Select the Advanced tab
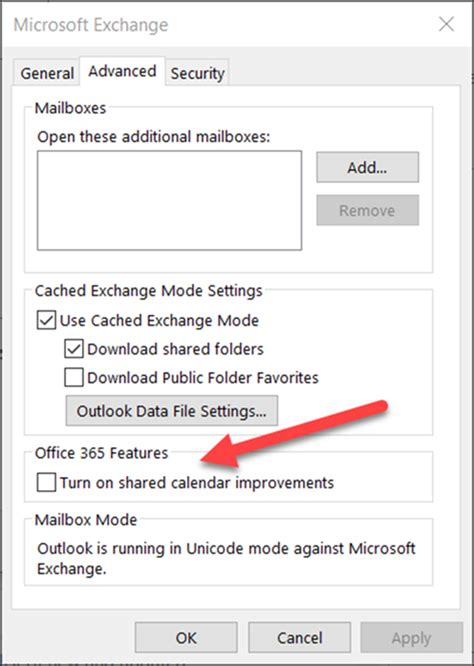474x666 pixels. (x=122, y=71)
